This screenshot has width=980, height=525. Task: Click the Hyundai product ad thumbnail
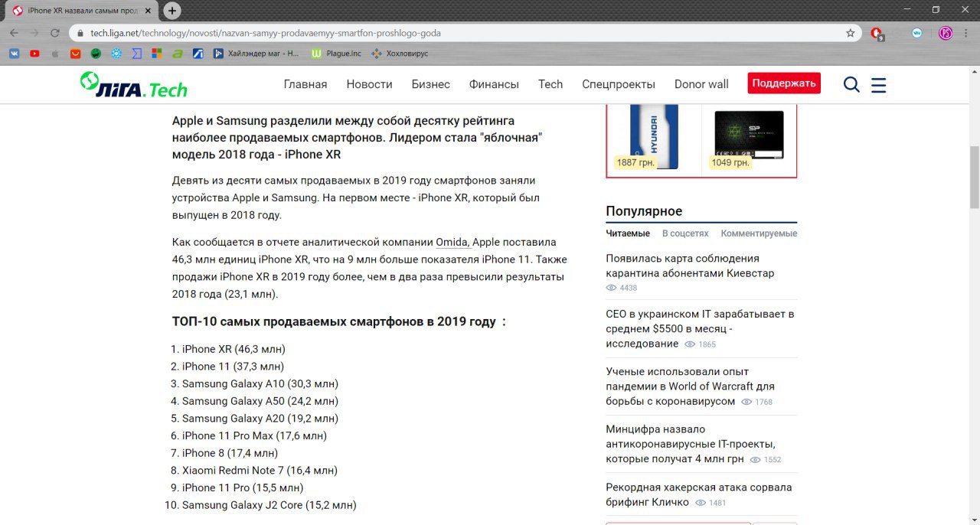654,136
